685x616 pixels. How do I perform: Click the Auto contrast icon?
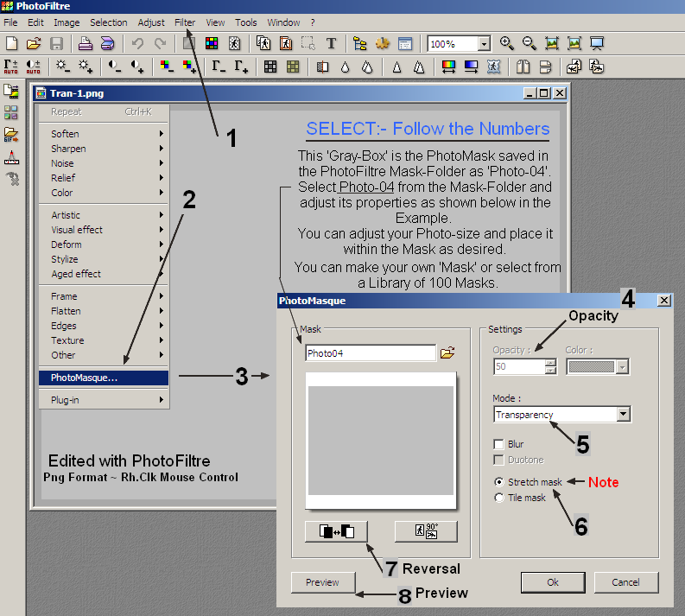click(x=33, y=67)
